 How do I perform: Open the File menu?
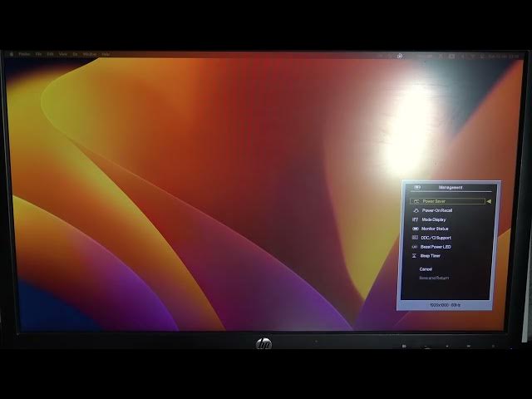38,54
